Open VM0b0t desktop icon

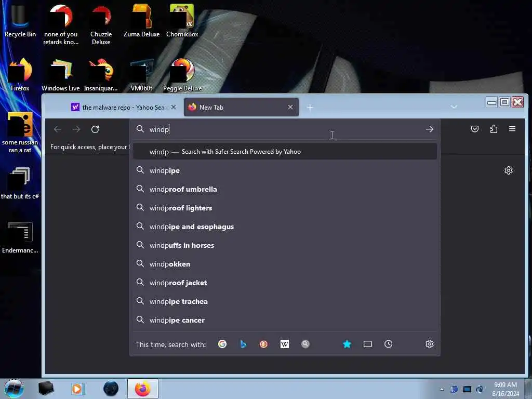tap(141, 75)
